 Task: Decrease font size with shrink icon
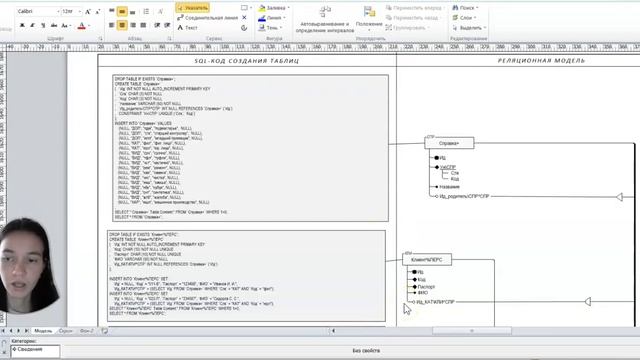tap(98, 12)
